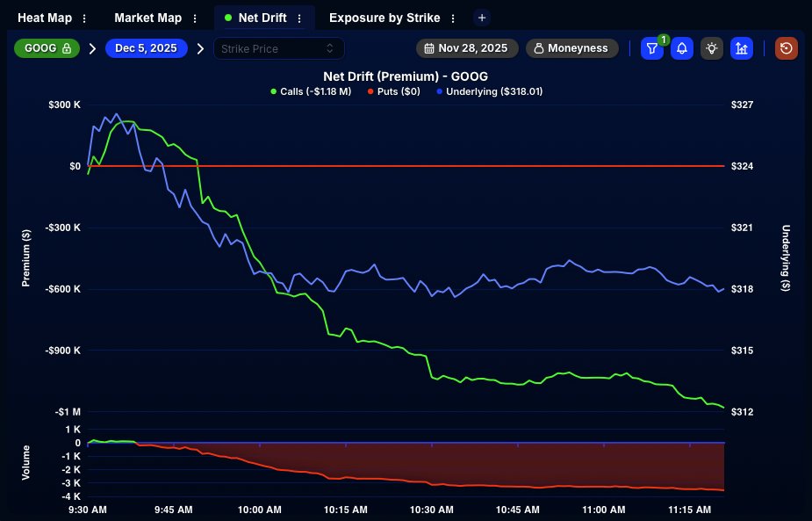The image size is (812, 521).
Task: Open the Strike Price dropdown
Action: click(277, 48)
